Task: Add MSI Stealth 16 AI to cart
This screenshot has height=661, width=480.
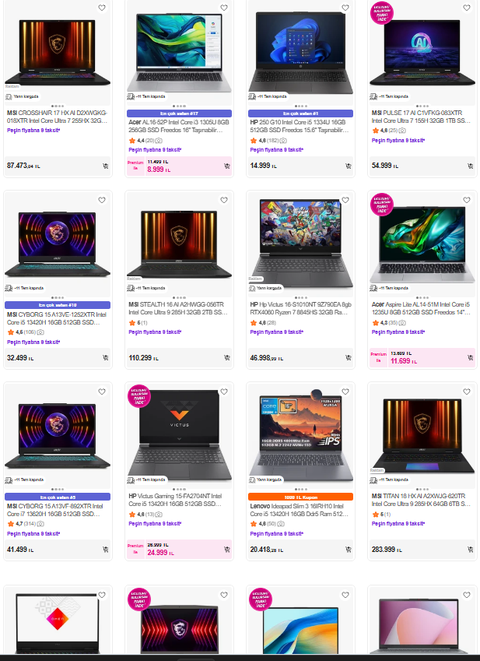Action: pyautogui.click(x=227, y=358)
